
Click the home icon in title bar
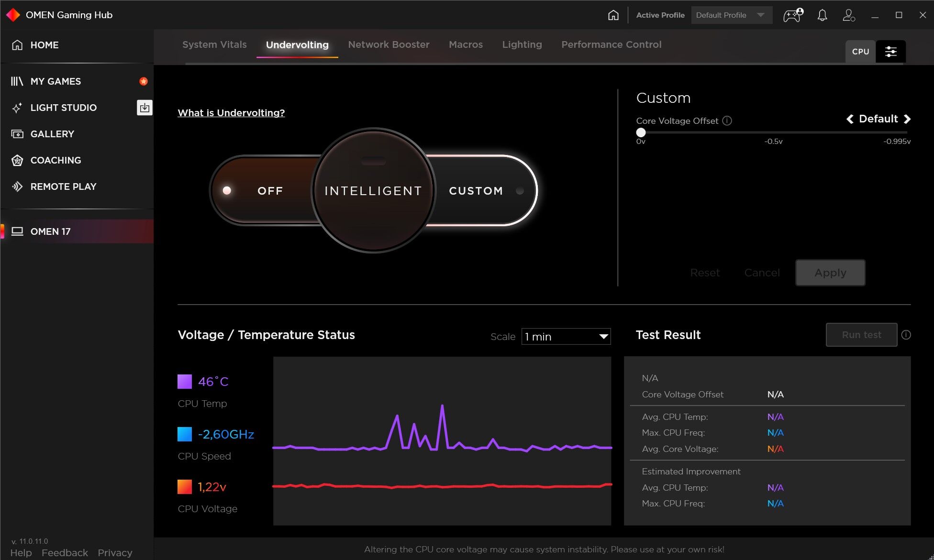tap(613, 15)
